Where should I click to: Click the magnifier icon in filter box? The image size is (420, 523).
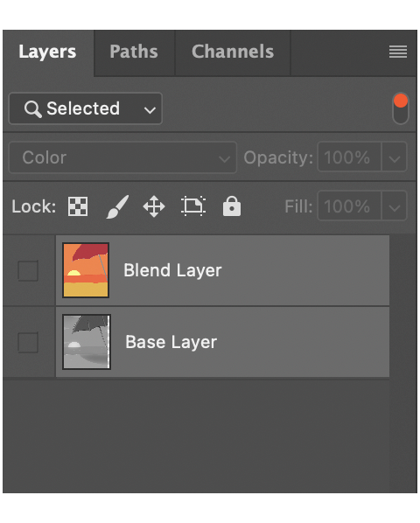tap(32, 109)
